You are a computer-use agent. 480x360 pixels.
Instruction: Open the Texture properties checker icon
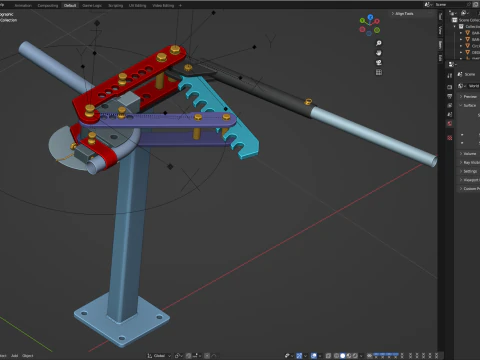click(450, 137)
